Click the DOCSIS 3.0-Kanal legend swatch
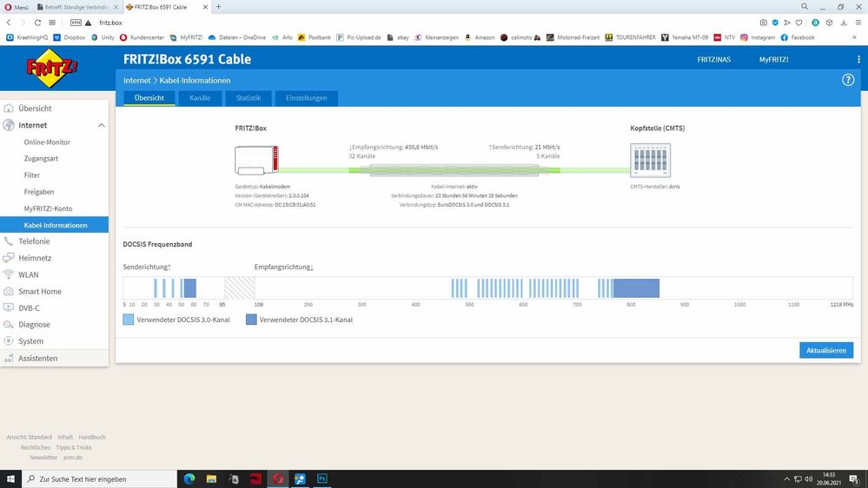868x488 pixels. tap(128, 320)
